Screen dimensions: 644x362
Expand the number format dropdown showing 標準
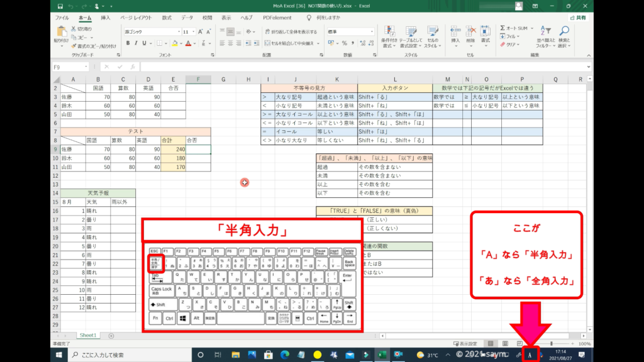373,31
